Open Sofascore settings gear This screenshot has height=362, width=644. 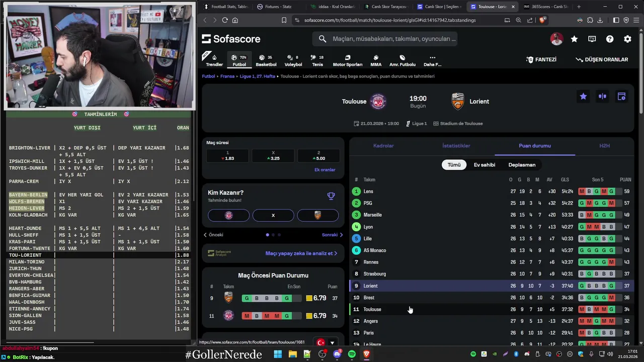click(x=627, y=39)
